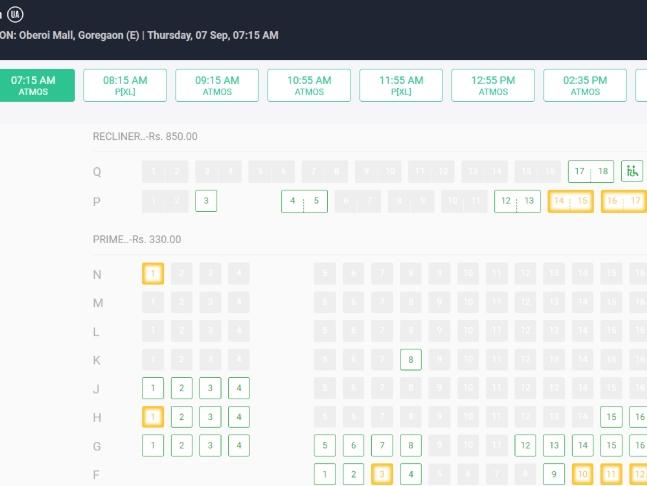Select the wheelchair accessible seat icon

[x=632, y=171]
